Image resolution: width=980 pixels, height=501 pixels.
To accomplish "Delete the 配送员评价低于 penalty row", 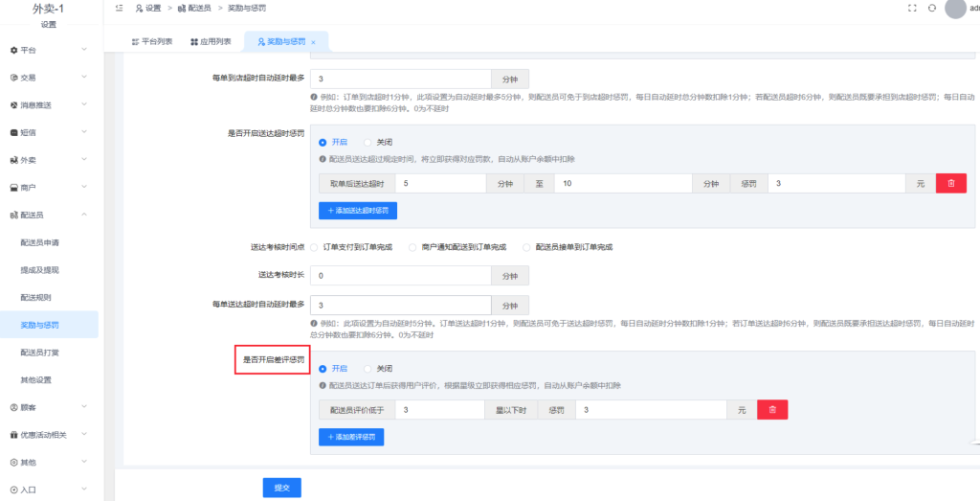I will [x=774, y=410].
